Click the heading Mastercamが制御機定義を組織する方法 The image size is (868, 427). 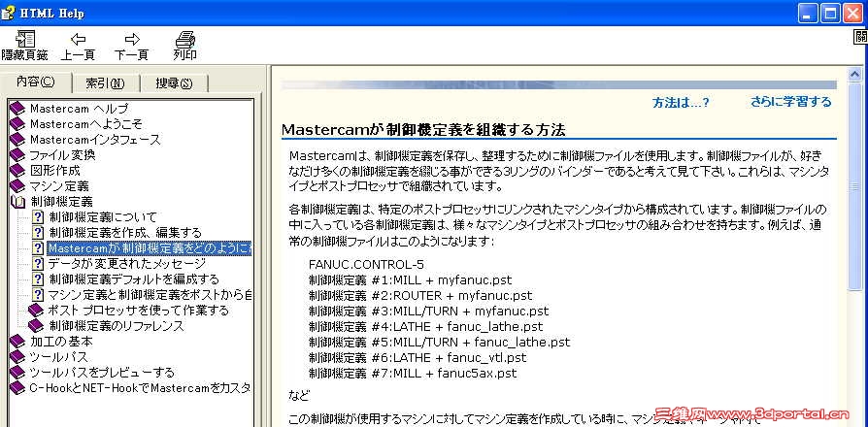(423, 130)
